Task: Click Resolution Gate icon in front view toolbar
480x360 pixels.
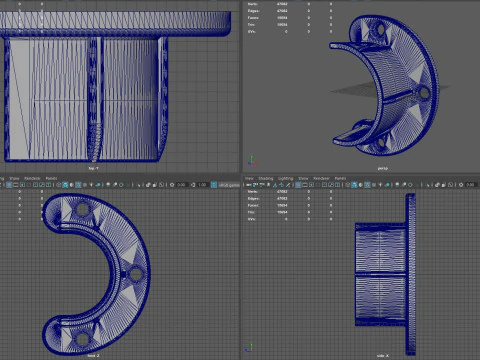Action: pos(22,185)
